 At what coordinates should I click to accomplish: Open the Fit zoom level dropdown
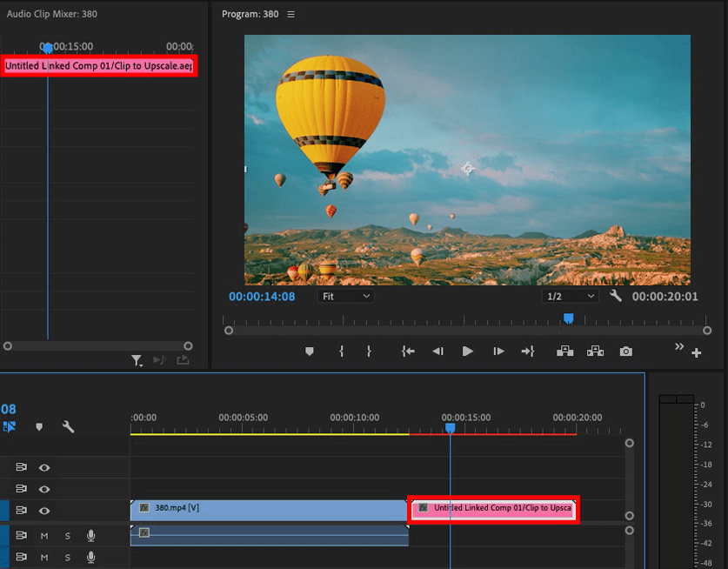346,297
